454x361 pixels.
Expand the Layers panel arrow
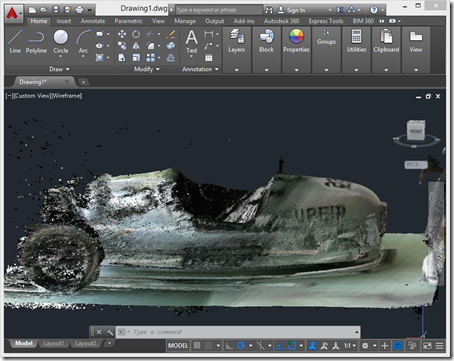point(237,70)
